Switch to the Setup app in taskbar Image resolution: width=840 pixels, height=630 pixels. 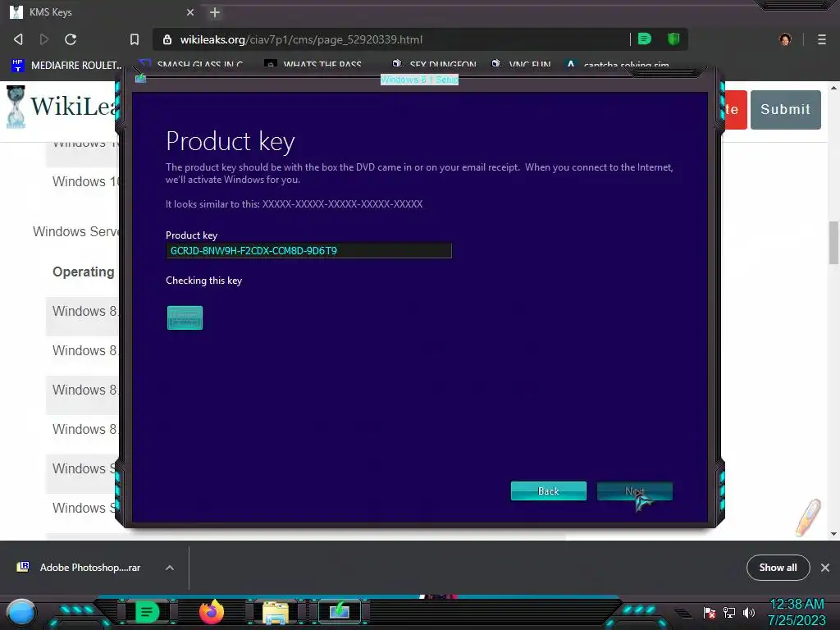click(340, 611)
